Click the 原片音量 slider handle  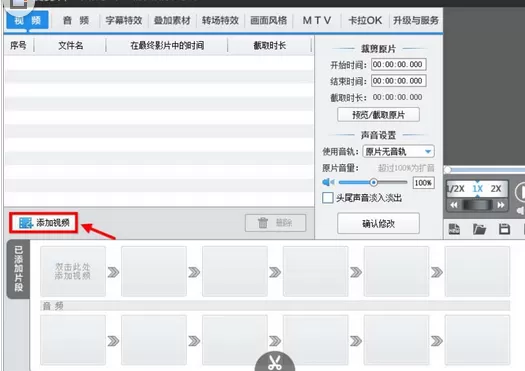(x=374, y=182)
